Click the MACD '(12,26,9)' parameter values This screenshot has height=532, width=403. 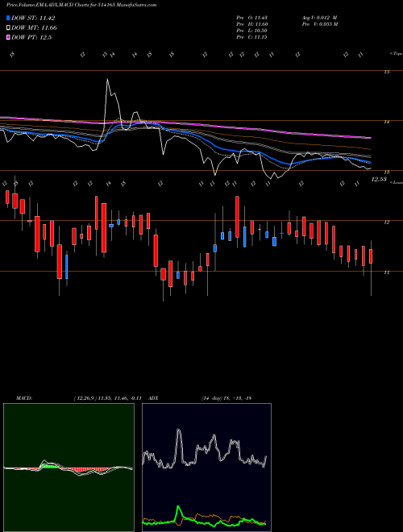pos(110,398)
